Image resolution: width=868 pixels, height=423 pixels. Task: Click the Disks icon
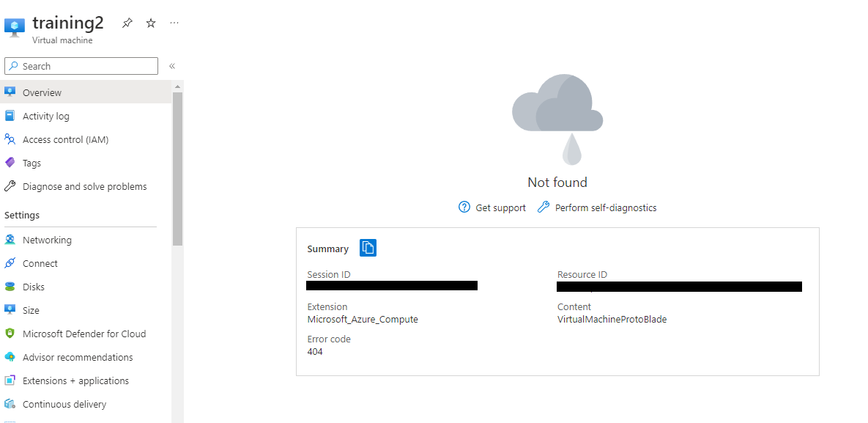pyautogui.click(x=10, y=287)
